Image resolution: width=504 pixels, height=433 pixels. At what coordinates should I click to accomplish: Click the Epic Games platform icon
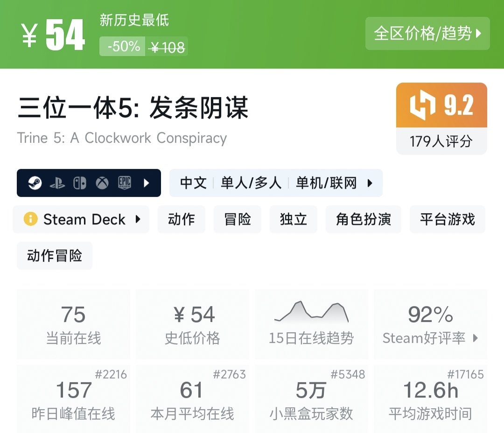[124, 183]
